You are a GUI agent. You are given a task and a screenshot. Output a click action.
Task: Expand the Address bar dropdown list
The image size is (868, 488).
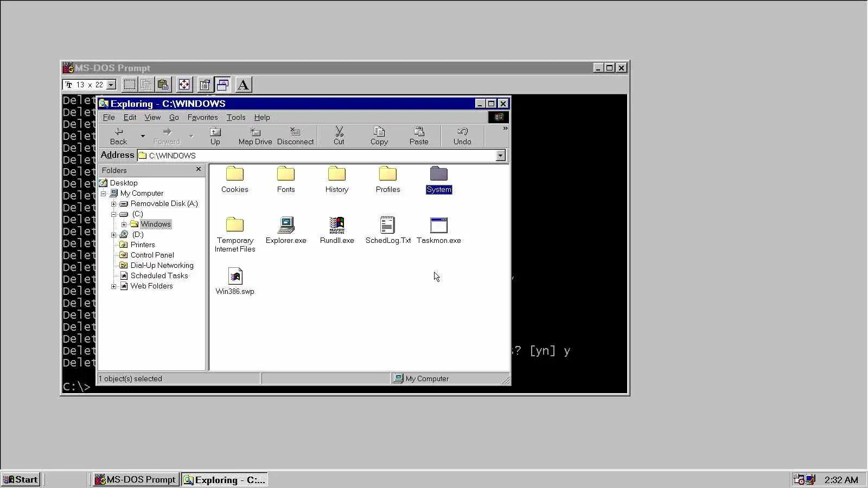click(x=500, y=156)
